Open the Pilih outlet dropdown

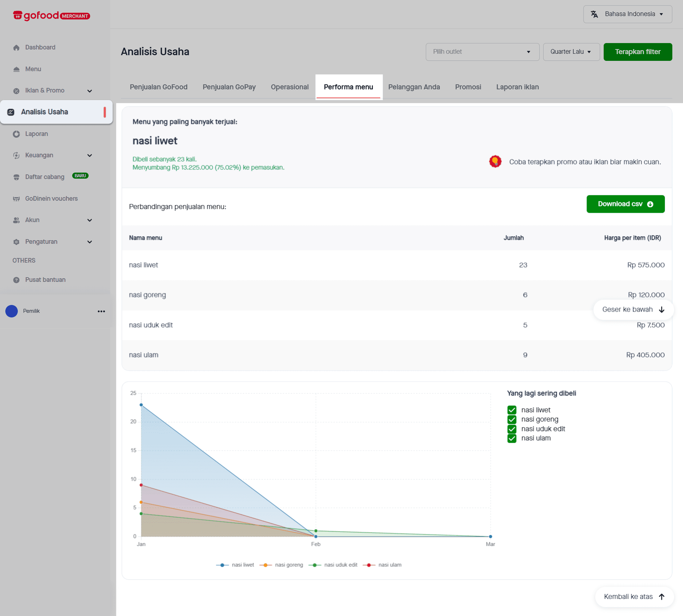(x=482, y=52)
